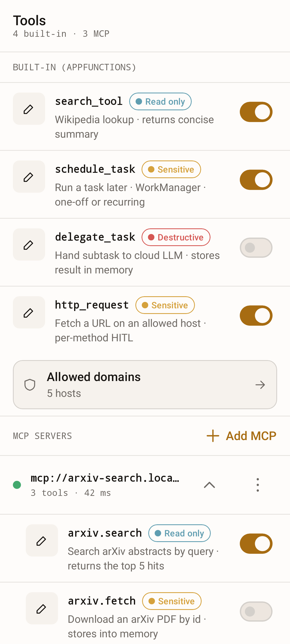Click the mcp://arxiv-search server URL
The width and height of the screenshot is (290, 644).
(x=105, y=478)
